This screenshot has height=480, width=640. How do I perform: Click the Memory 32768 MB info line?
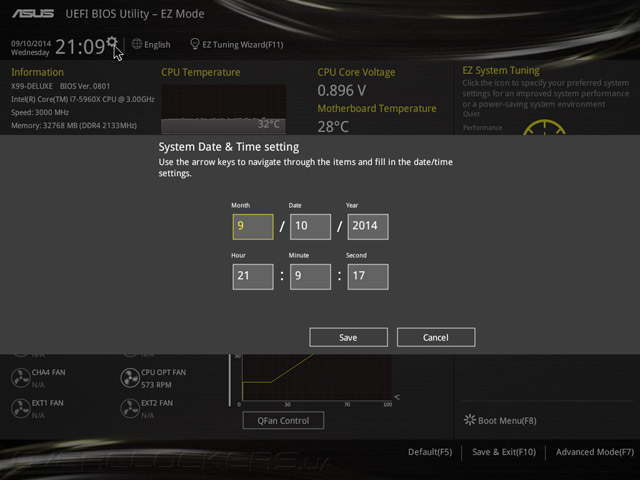(74, 125)
